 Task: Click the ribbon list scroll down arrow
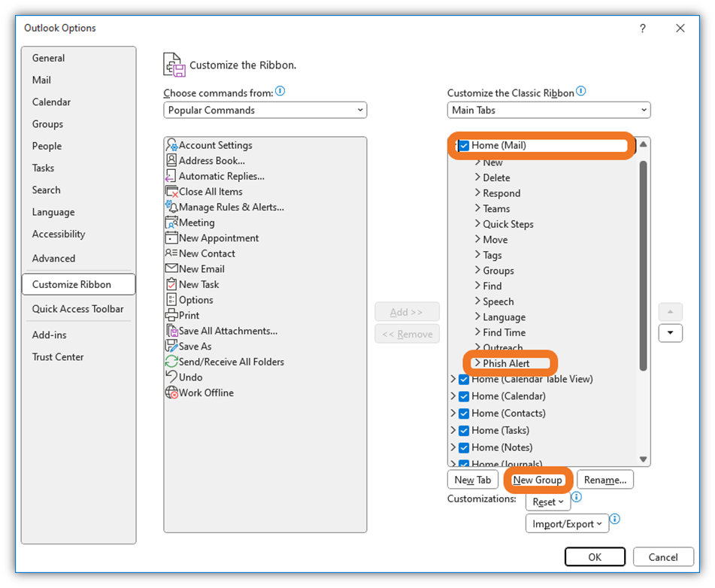tap(644, 459)
